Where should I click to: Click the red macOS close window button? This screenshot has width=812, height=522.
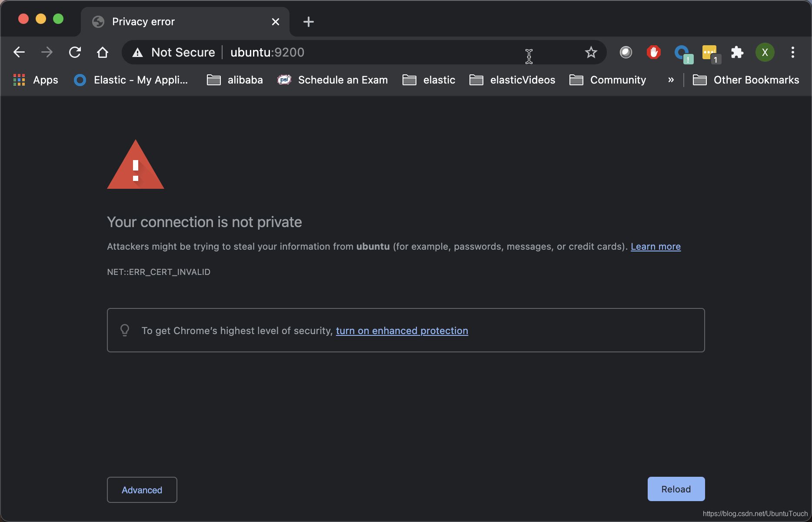tap(23, 19)
